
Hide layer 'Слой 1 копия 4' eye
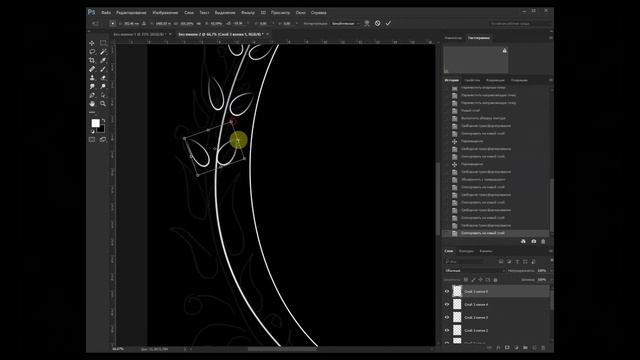[x=447, y=304]
